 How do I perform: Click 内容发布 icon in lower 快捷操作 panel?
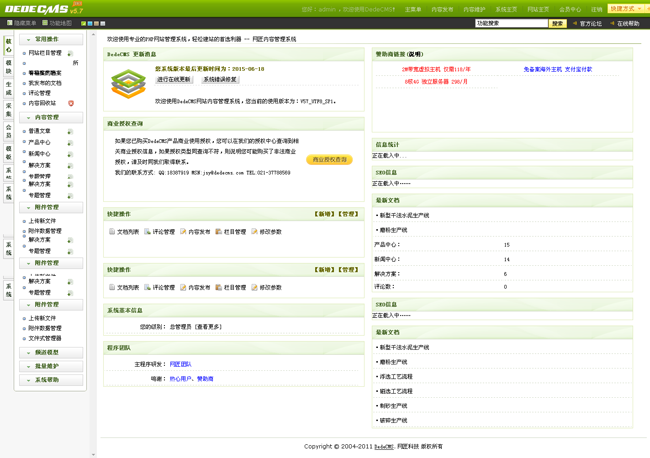pos(183,287)
